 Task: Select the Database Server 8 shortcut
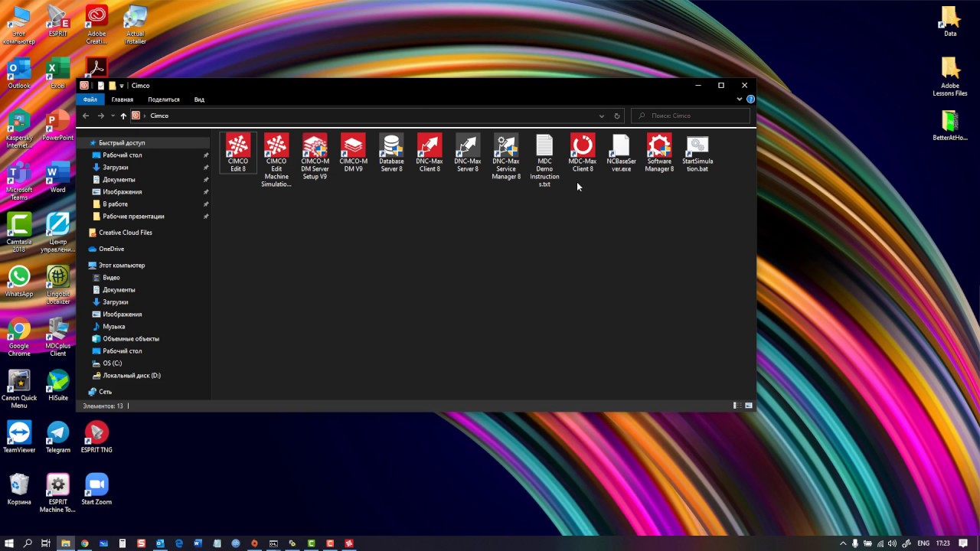[x=391, y=152]
